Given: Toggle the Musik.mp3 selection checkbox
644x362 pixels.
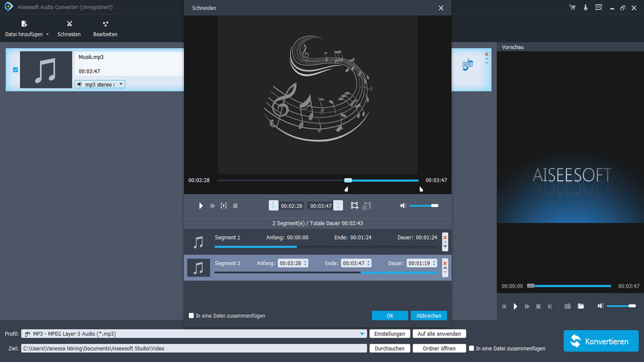Looking at the screenshot, I should 15,69.
